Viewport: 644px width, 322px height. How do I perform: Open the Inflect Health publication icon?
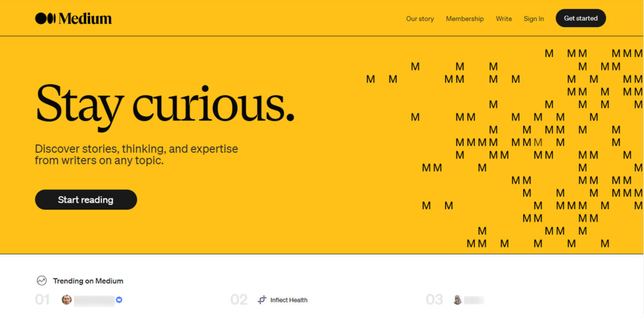(261, 299)
